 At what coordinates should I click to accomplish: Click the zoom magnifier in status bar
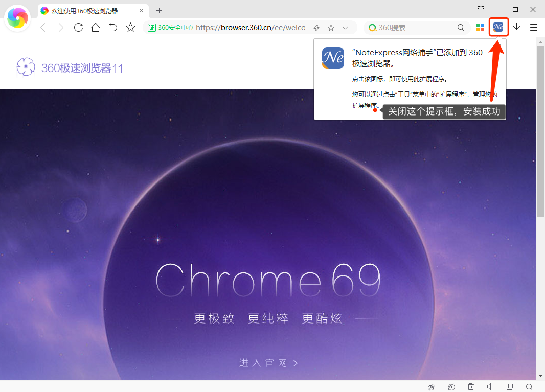(x=529, y=387)
